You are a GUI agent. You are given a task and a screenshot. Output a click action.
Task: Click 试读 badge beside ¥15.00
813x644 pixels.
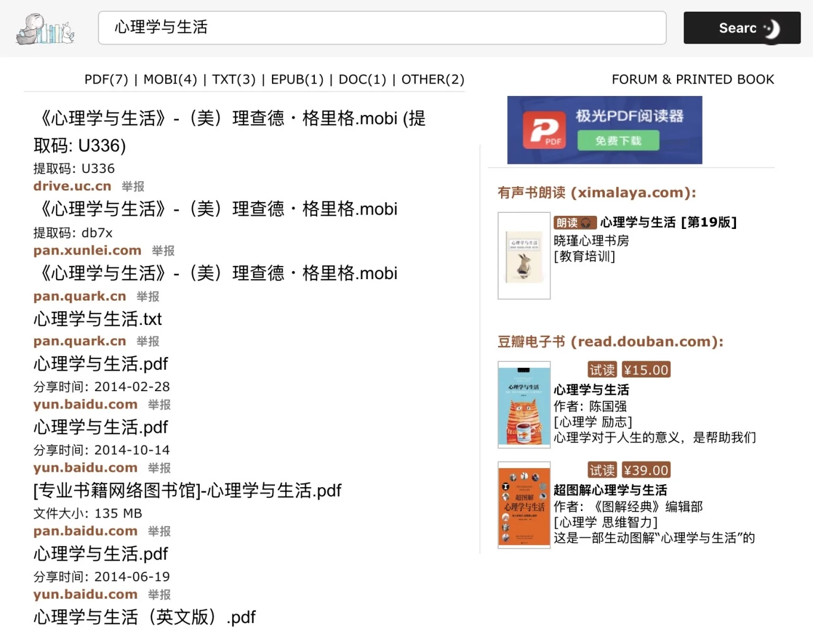click(602, 370)
